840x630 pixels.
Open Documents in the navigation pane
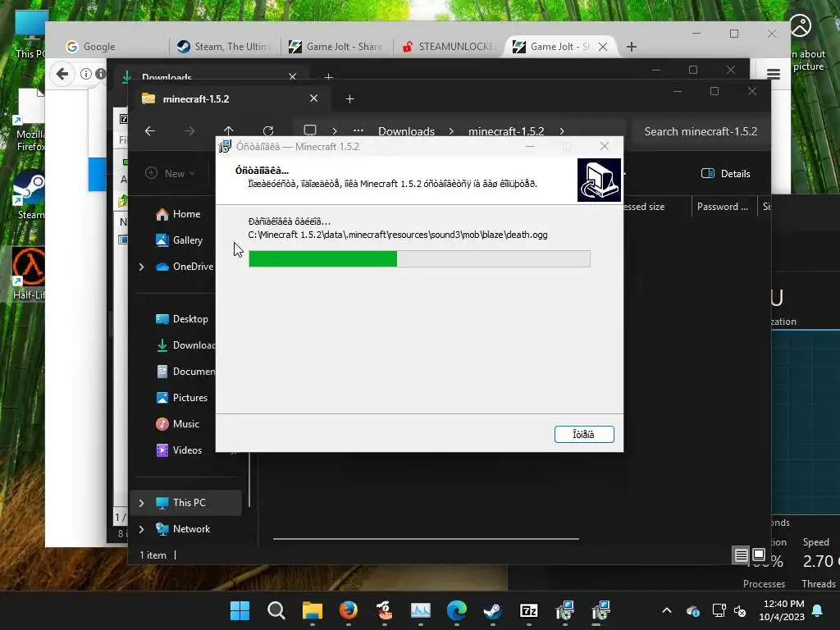point(185,372)
